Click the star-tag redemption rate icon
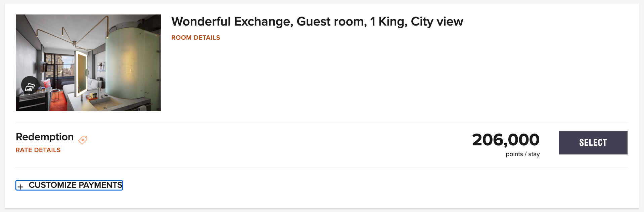Image resolution: width=644 pixels, height=212 pixels. coord(83,139)
